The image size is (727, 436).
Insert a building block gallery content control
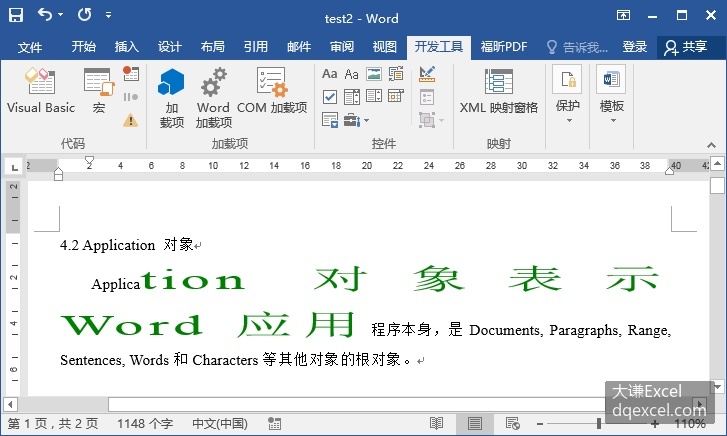coord(395,74)
